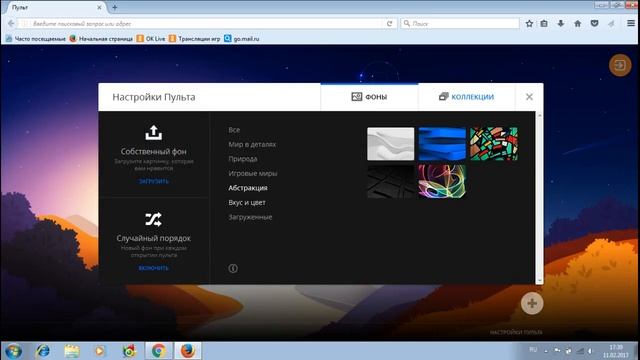Choose the neon swirls background thumbnail
The height and width of the screenshot is (360, 640).
click(442, 181)
